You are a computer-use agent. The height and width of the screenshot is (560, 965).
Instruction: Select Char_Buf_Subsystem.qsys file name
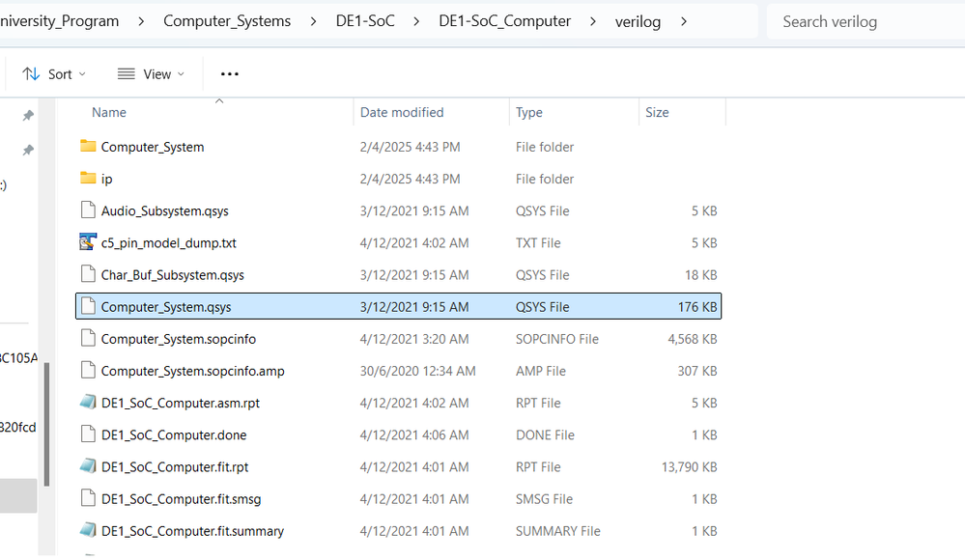point(172,275)
